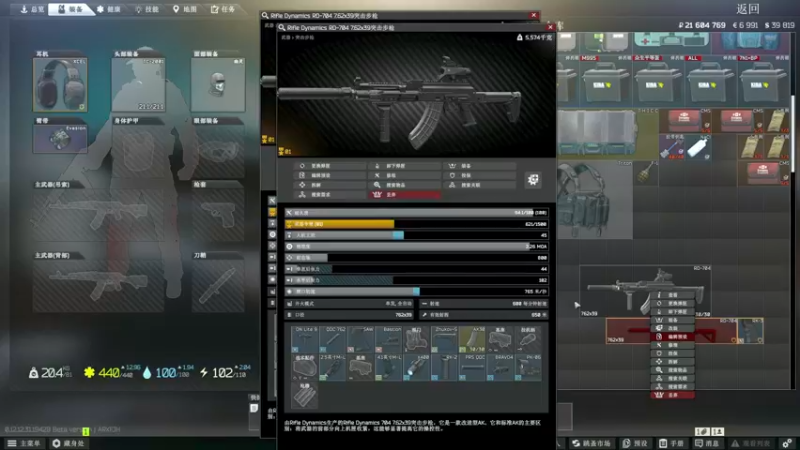Open the Overview tab at top left

[x=32, y=9]
